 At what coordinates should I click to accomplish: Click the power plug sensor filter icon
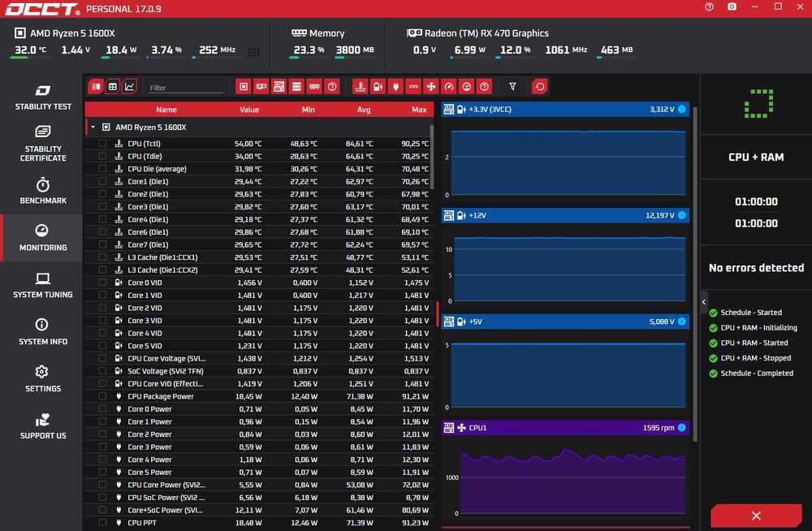tap(395, 87)
